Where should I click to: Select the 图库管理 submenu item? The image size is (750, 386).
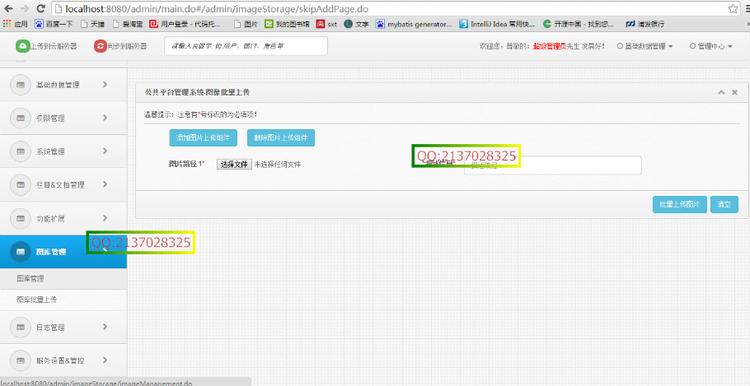(63, 278)
